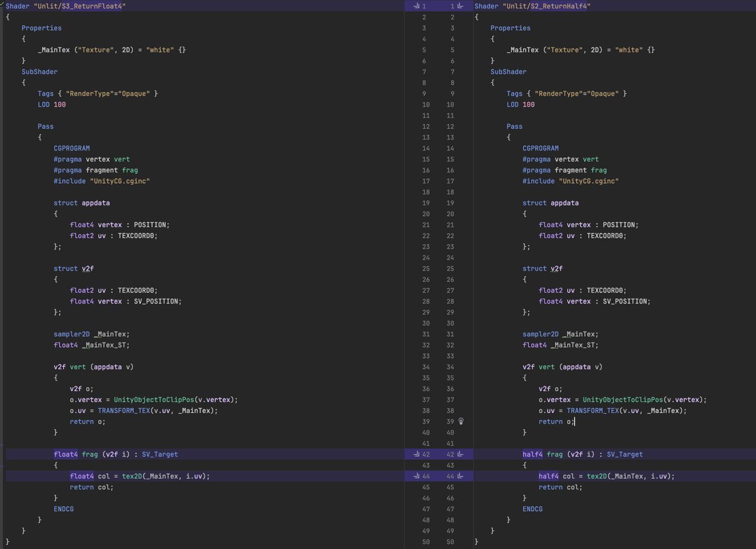Click "SubShader" in the S2_ReturnHalf4 pane
Viewport: 756px width, 549px height.
tap(508, 72)
